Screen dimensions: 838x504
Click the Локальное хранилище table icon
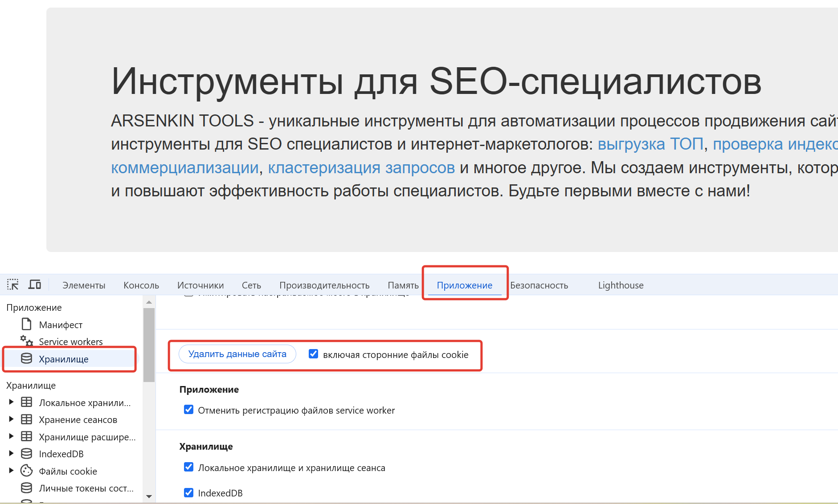(27, 402)
